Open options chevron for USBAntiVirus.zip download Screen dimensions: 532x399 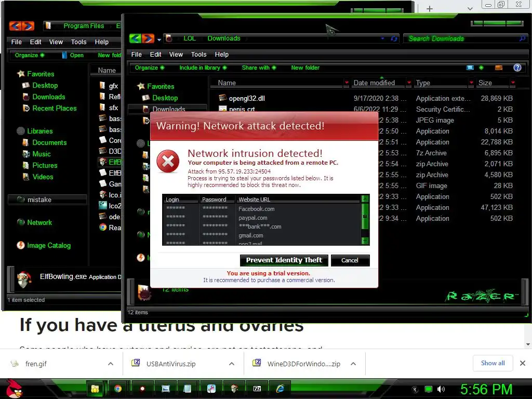(x=232, y=364)
